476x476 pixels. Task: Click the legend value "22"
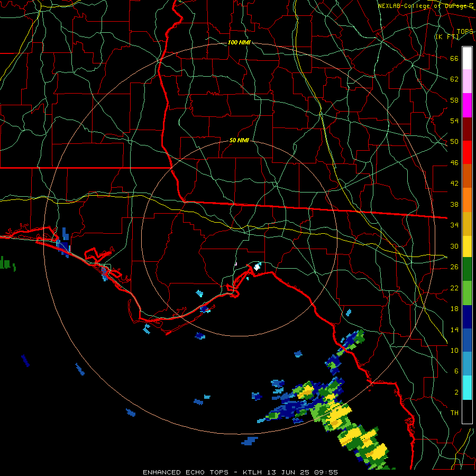[x=454, y=288]
